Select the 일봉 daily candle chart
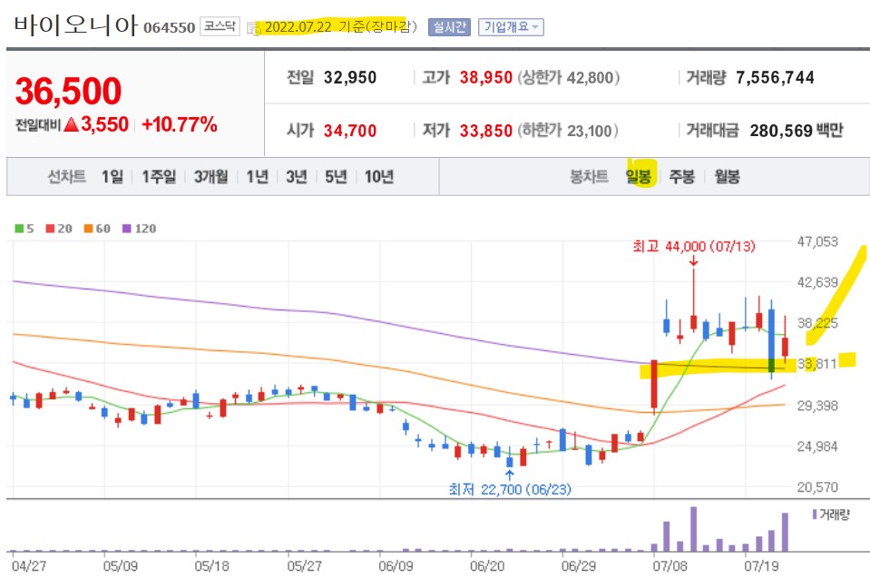This screenshot has width=870, height=588. click(x=639, y=177)
